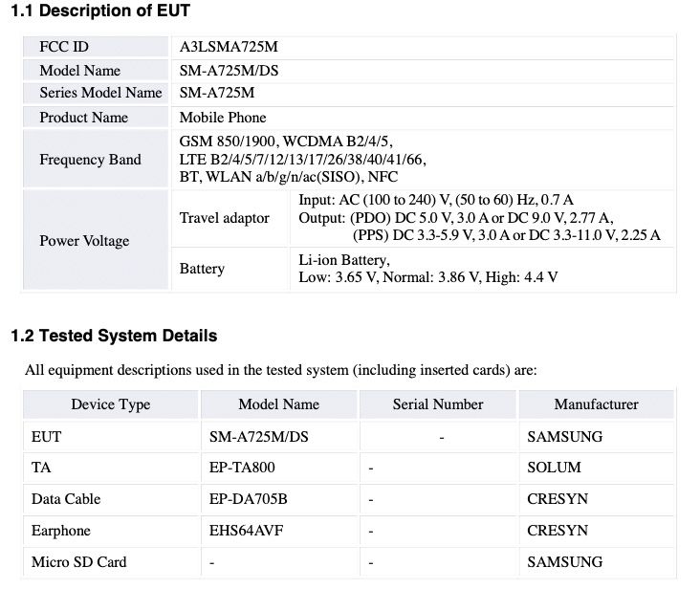Screen dimensions: 700x589
Task: Click the EP-DA705B model name cell
Action: click(x=249, y=499)
